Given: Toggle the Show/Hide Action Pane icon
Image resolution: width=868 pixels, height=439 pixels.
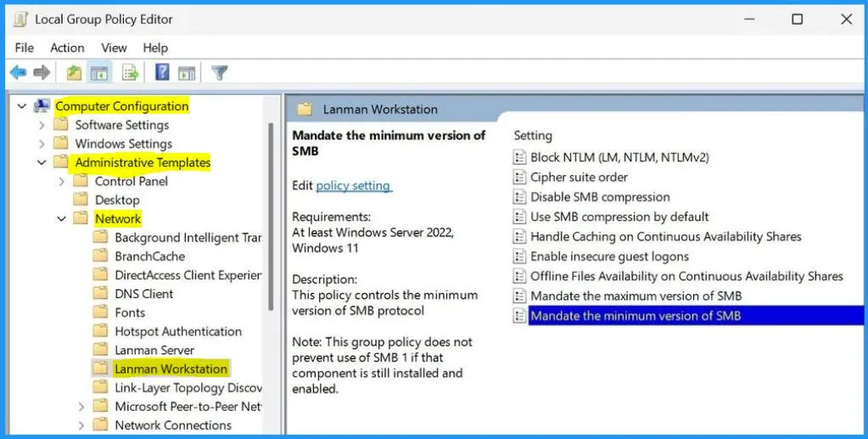Looking at the screenshot, I should (187, 73).
